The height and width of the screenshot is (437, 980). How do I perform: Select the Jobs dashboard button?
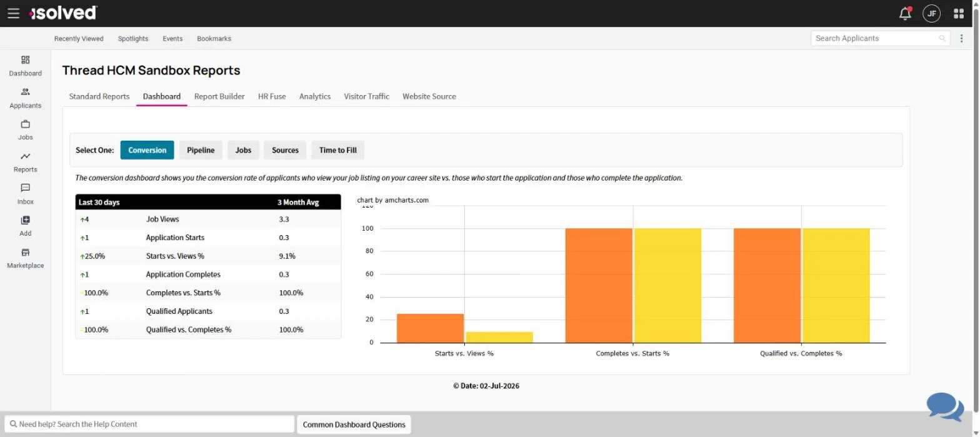click(x=243, y=150)
